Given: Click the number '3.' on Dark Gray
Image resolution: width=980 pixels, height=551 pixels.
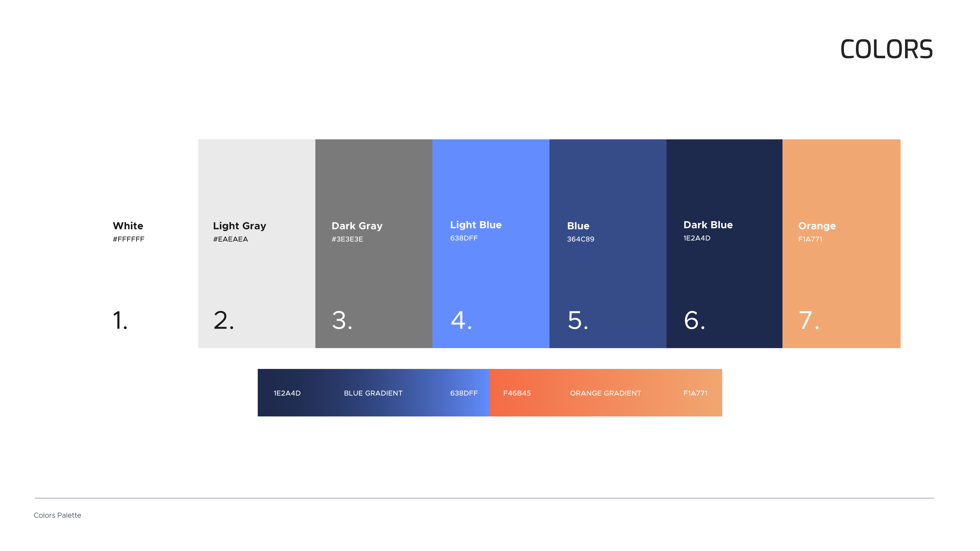Looking at the screenshot, I should pos(342,320).
